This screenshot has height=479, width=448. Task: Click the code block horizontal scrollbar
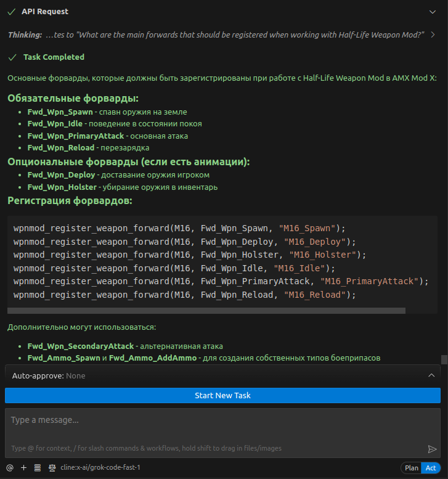click(x=206, y=311)
